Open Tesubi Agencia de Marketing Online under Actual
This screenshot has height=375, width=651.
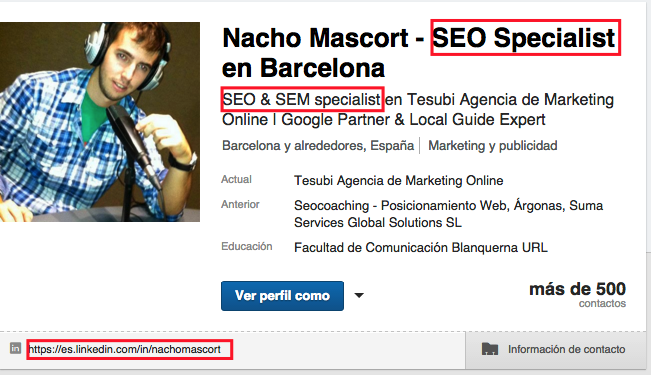coord(399,181)
